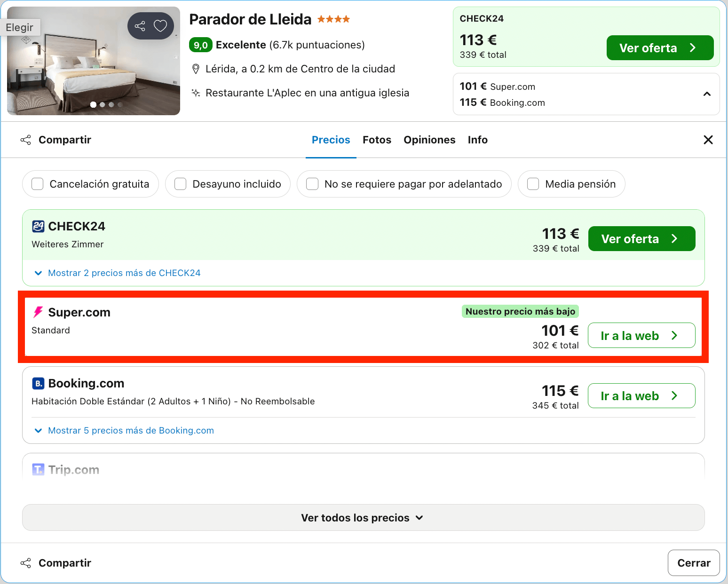Click the Standard room label under Super.com
728x584 pixels.
(x=51, y=331)
